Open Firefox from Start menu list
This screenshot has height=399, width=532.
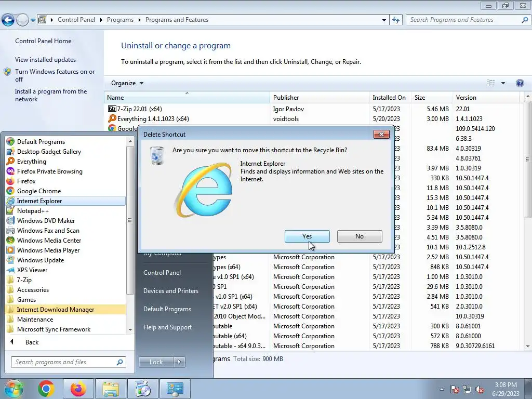(x=26, y=181)
